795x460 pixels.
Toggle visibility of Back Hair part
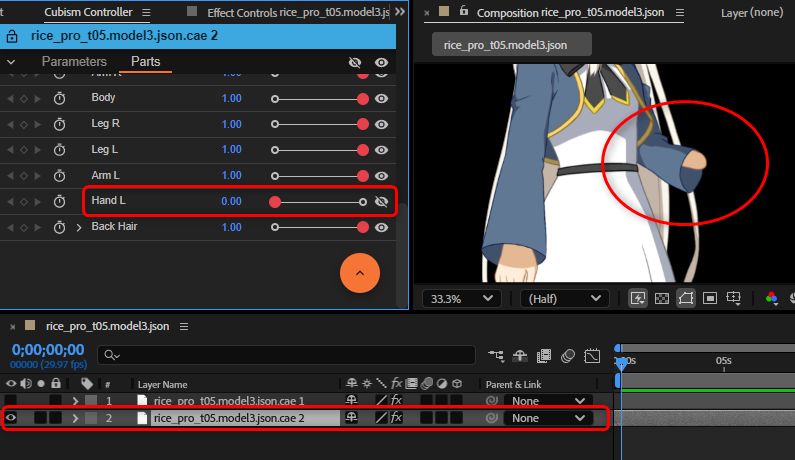click(381, 228)
